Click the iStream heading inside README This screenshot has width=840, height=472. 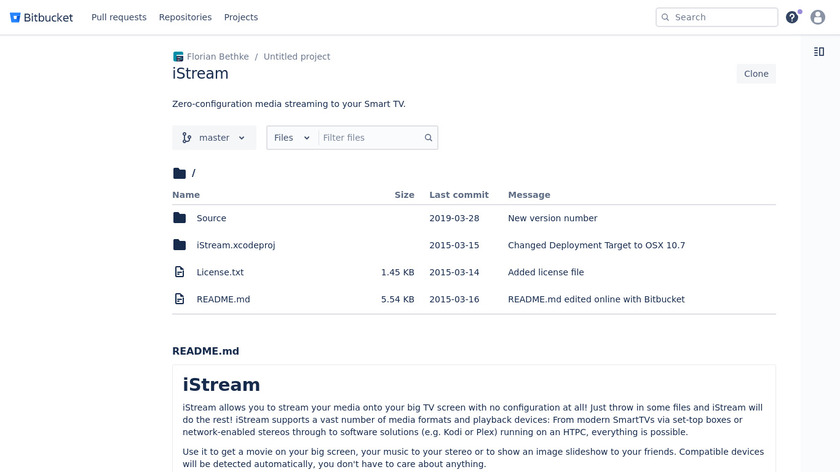point(221,385)
